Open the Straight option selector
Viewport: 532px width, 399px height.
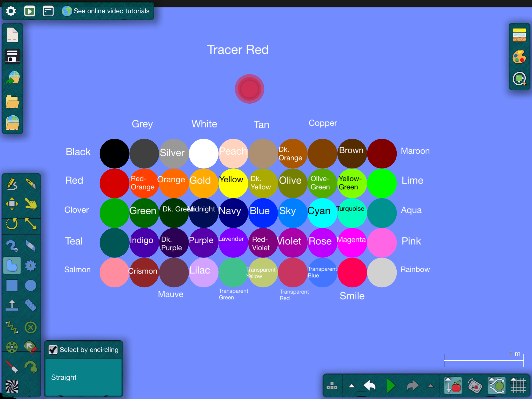tap(84, 377)
